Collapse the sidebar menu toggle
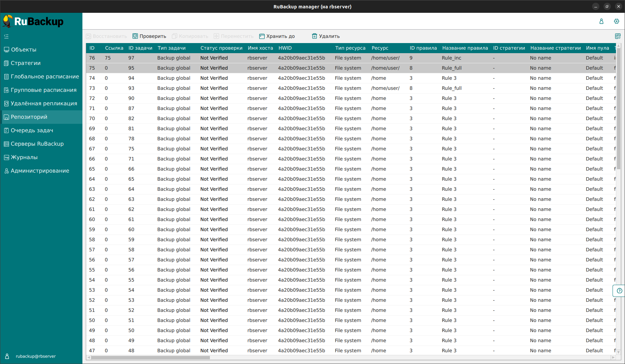This screenshot has height=364, width=625. (x=6, y=36)
